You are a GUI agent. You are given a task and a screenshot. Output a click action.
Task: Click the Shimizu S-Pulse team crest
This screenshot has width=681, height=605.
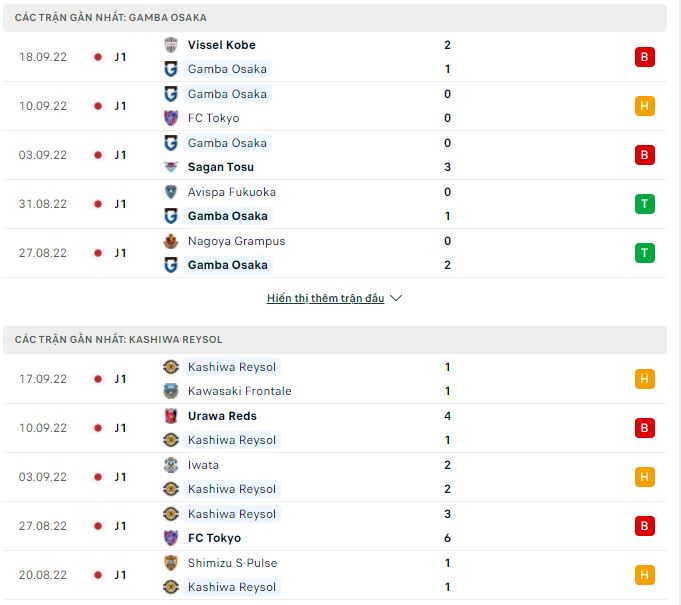pos(171,563)
